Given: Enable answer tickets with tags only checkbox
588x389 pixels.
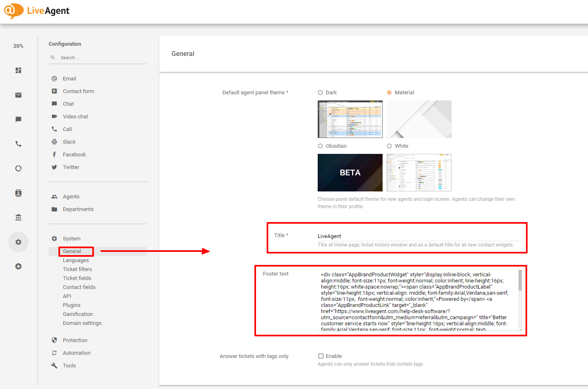Looking at the screenshot, I should point(321,356).
